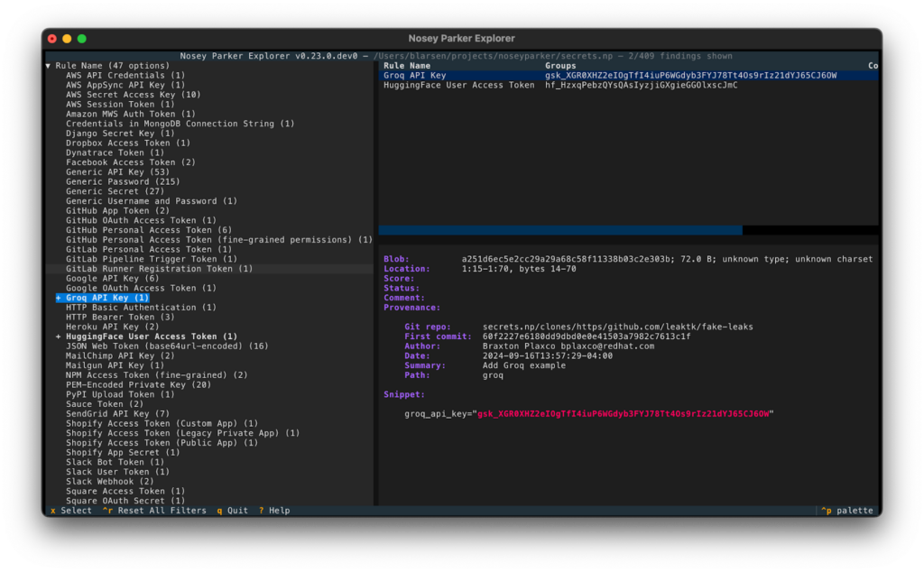Select Square Access Token filter
Screen dimensions: 924x572
coord(125,492)
